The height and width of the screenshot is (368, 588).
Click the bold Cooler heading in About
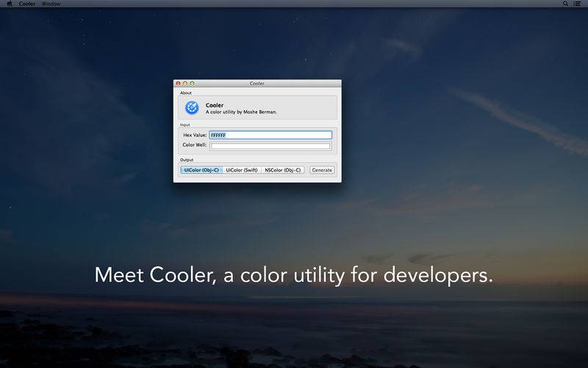(x=215, y=105)
